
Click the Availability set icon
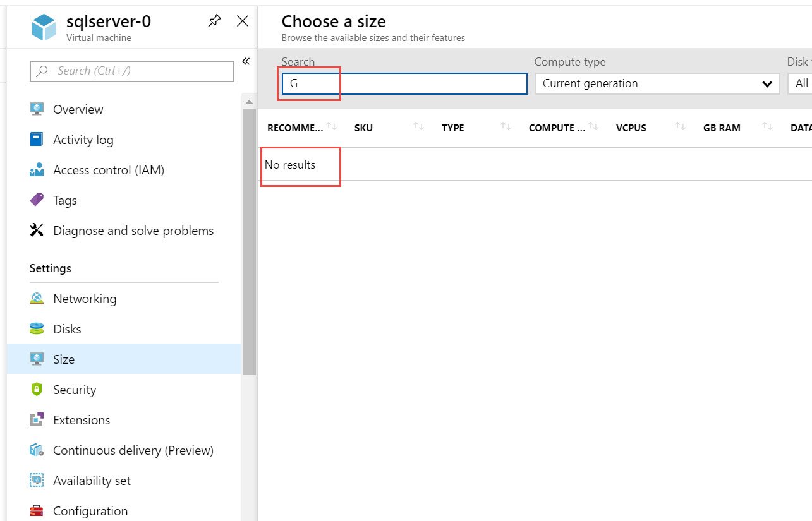[37, 481]
